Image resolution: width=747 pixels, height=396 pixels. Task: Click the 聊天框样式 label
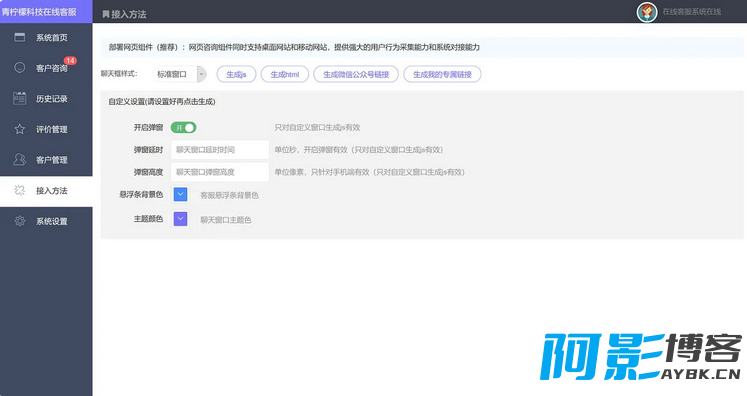click(119, 73)
